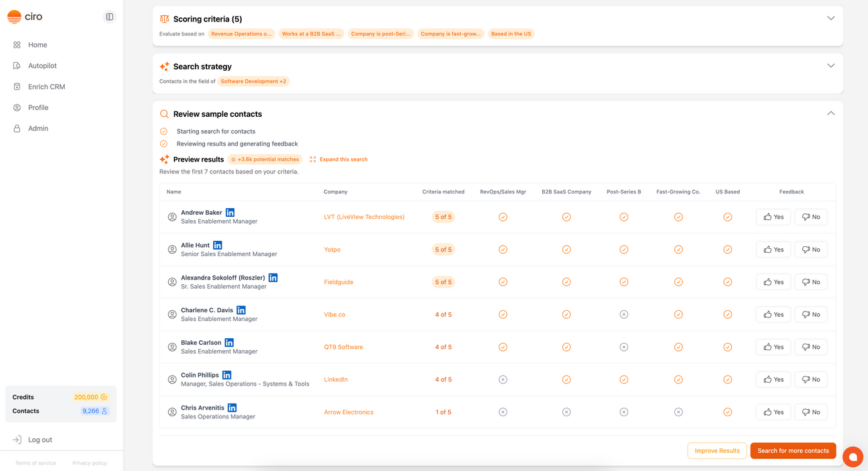Screen dimensions: 868x471
Task: Click Andrew Baker's LinkedIn icon
Action: [230, 211]
